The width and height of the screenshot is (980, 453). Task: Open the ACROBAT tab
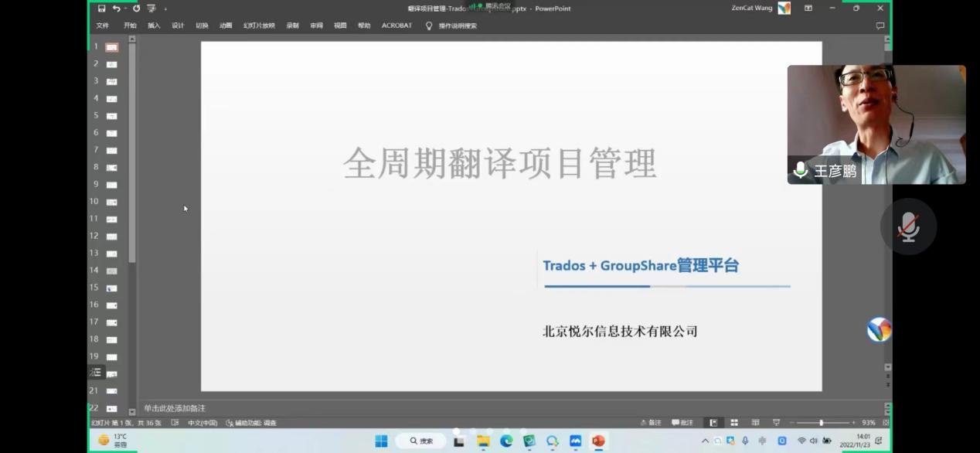[x=396, y=26]
